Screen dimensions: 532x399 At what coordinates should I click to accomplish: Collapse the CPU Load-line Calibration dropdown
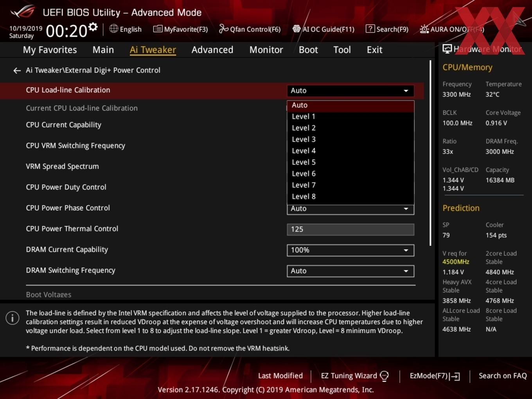(350, 91)
